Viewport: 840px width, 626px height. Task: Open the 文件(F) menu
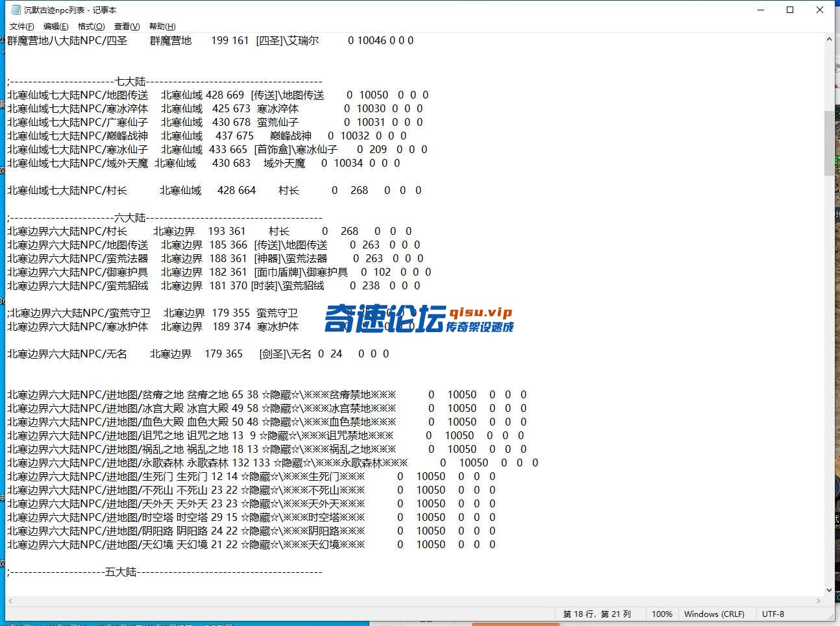[x=21, y=27]
